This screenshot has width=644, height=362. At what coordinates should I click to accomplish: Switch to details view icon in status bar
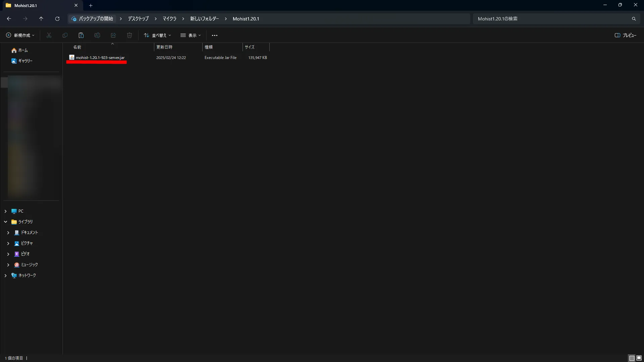[x=632, y=358]
